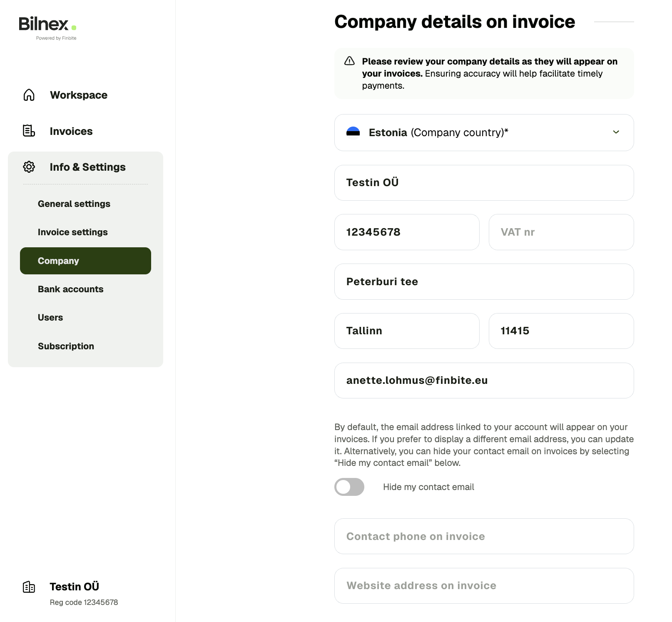Image resolution: width=672 pixels, height=622 pixels.
Task: Toggle Hide my contact email switch
Action: pyautogui.click(x=349, y=487)
